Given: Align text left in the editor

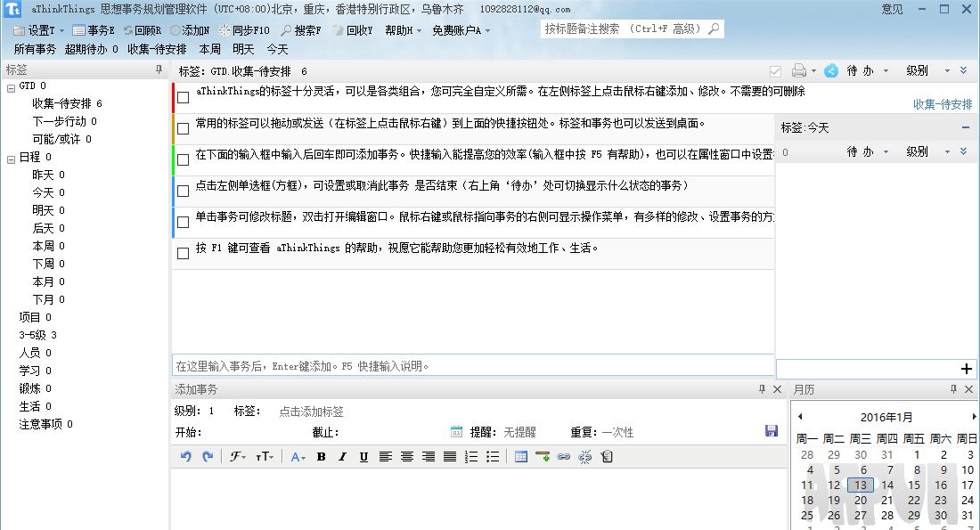Looking at the screenshot, I should click(386, 457).
